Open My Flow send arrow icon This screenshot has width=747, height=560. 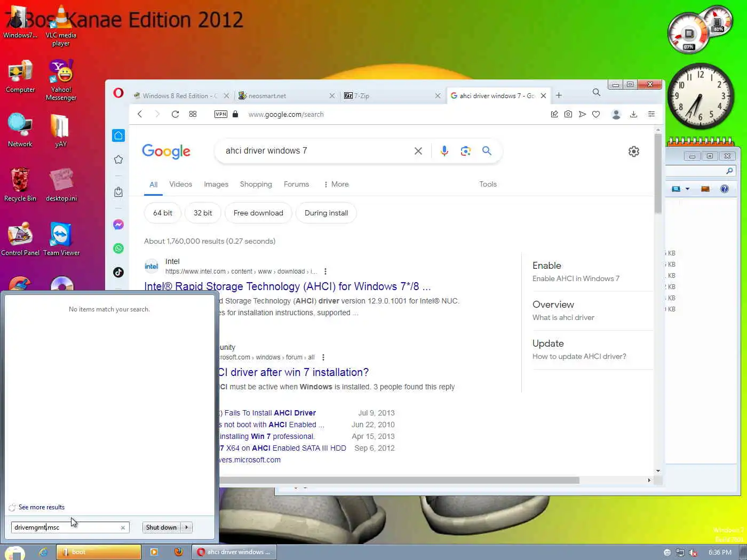point(582,114)
